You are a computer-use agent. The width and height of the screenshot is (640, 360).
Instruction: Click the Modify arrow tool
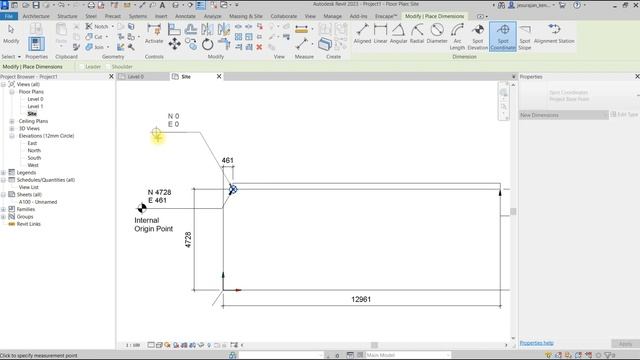point(11,33)
